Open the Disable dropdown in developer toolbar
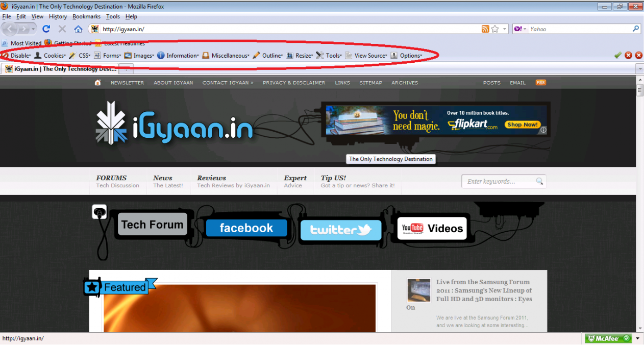Screen dimensions: 644x345 [x=20, y=56]
